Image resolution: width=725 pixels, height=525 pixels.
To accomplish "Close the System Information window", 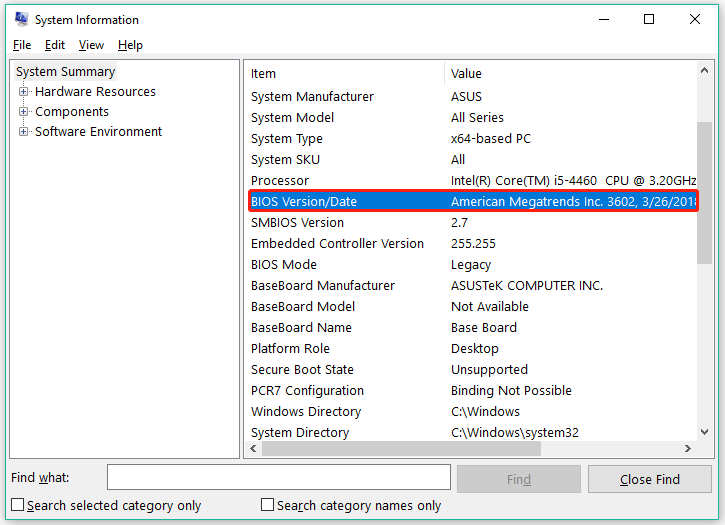I will [694, 19].
